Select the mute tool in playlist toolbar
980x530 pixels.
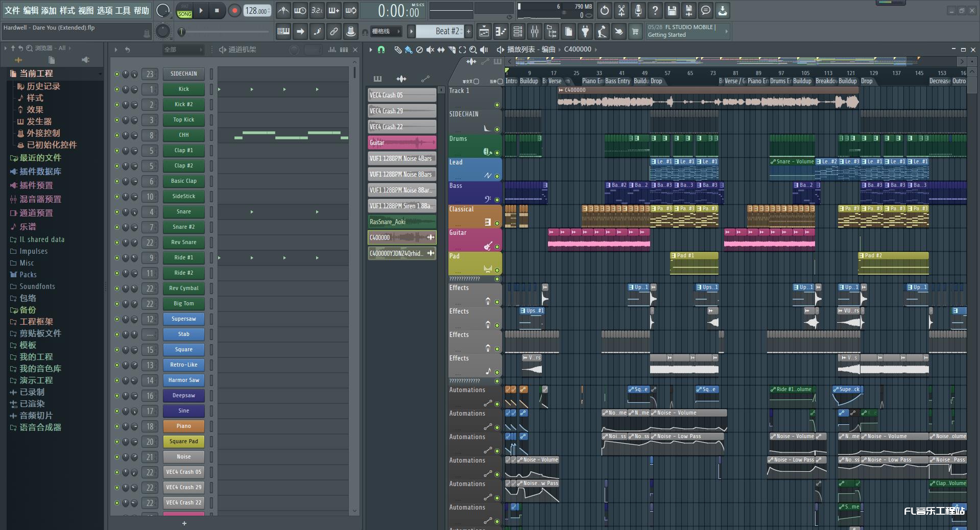(x=430, y=50)
